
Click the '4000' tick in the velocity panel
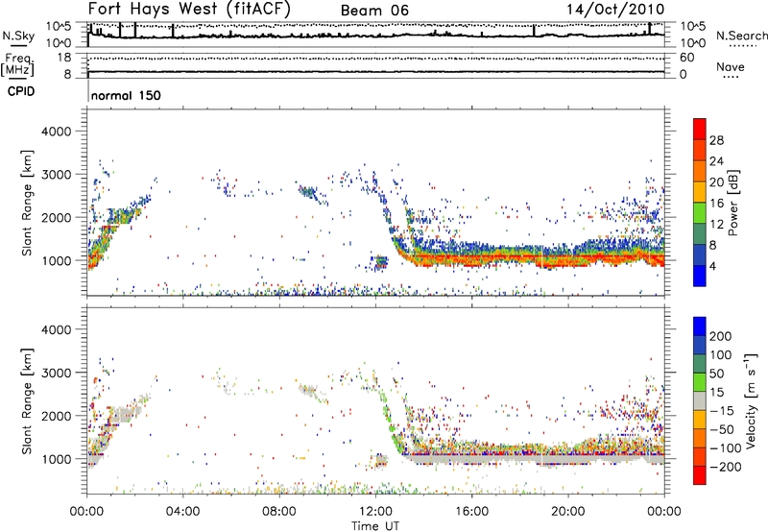coord(56,329)
